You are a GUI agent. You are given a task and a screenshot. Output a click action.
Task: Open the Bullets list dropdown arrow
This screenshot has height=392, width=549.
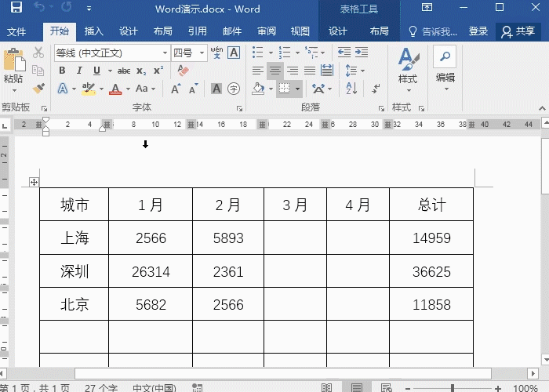271,53
